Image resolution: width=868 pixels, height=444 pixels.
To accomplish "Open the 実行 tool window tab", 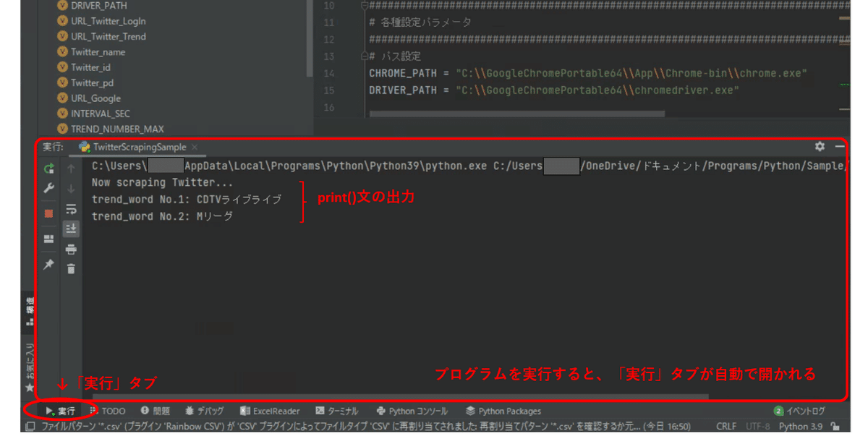I will (60, 411).
